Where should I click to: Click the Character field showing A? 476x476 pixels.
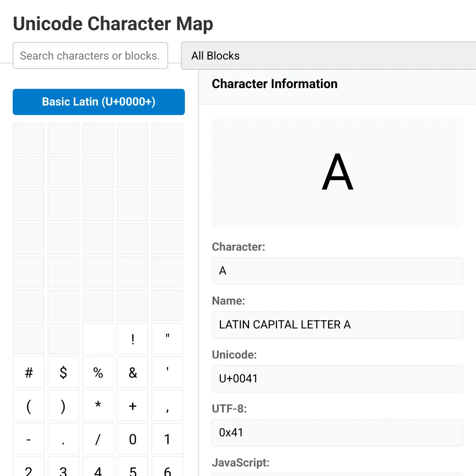click(x=337, y=271)
